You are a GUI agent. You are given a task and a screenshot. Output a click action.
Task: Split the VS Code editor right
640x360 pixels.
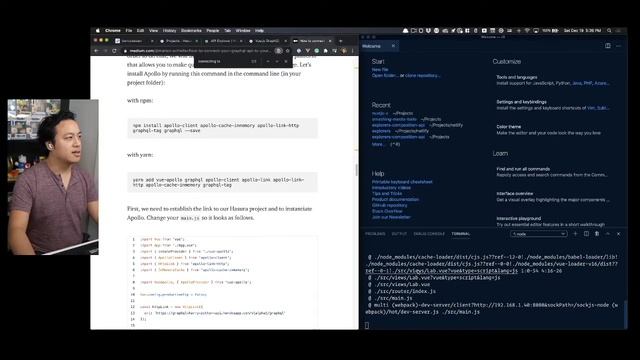click(608, 46)
